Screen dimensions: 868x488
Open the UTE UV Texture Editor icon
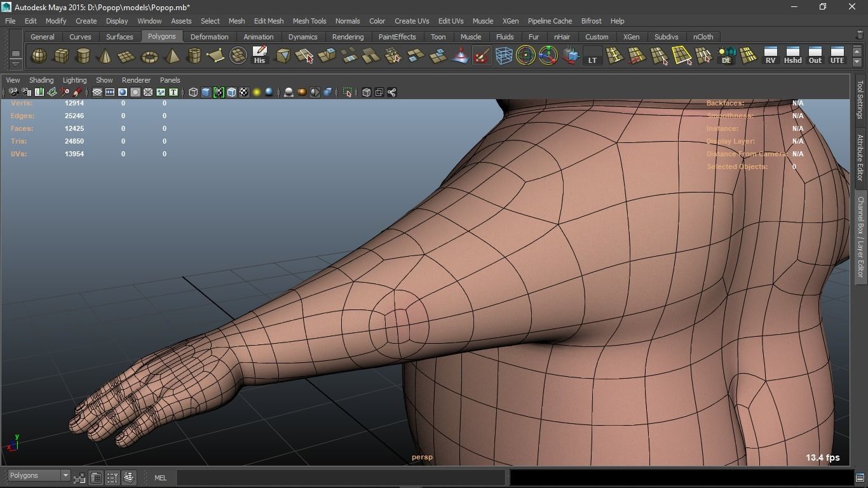point(837,56)
